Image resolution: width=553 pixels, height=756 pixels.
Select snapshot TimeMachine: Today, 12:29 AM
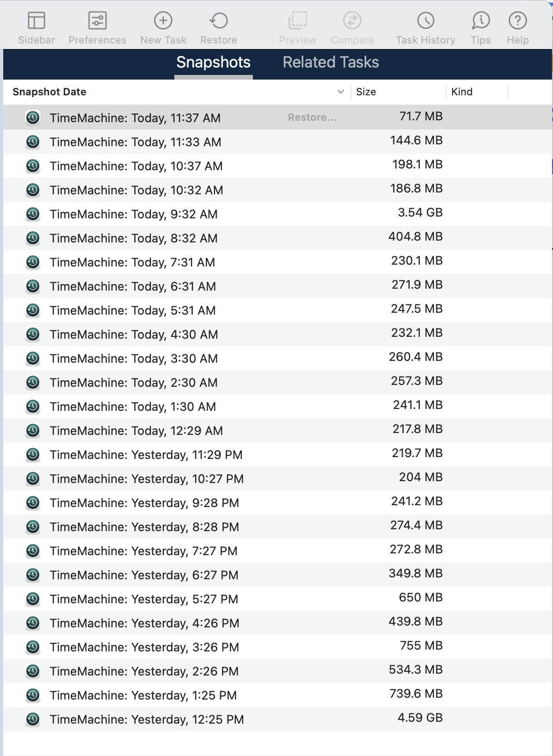278,430
